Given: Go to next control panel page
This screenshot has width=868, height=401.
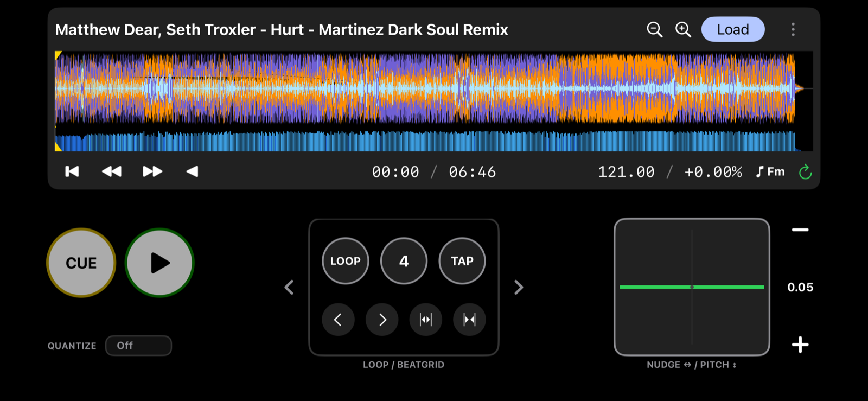Looking at the screenshot, I should (x=519, y=287).
